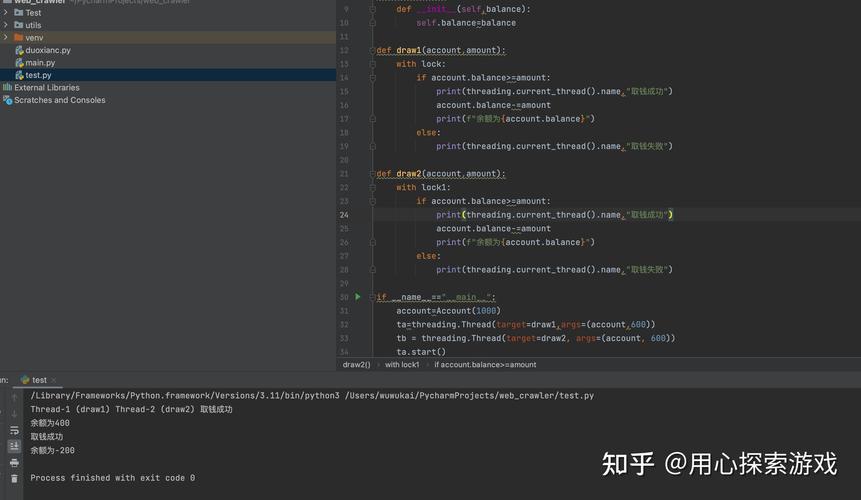This screenshot has height=500, width=861.
Task: Click the 'with lock1:' code line
Action: tap(423, 187)
